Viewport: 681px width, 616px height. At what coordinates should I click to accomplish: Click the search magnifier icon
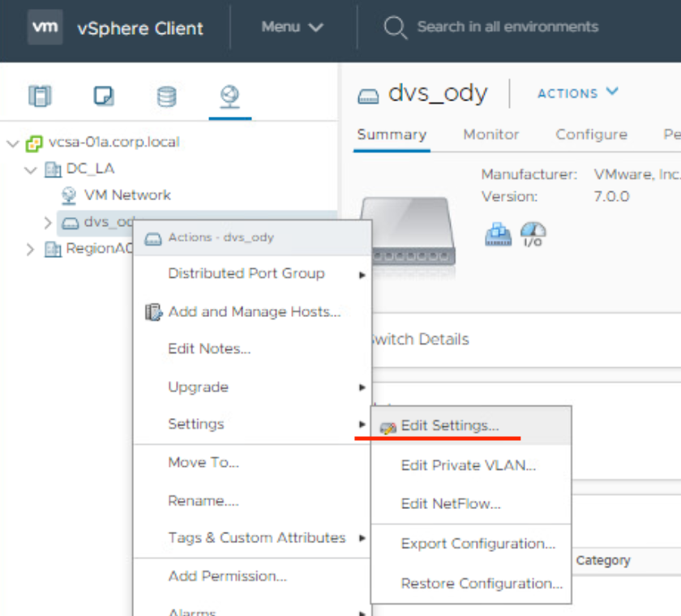[x=396, y=28]
